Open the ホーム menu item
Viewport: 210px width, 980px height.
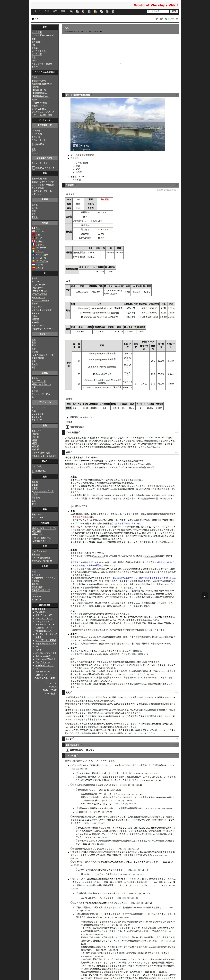[x=37, y=11]
